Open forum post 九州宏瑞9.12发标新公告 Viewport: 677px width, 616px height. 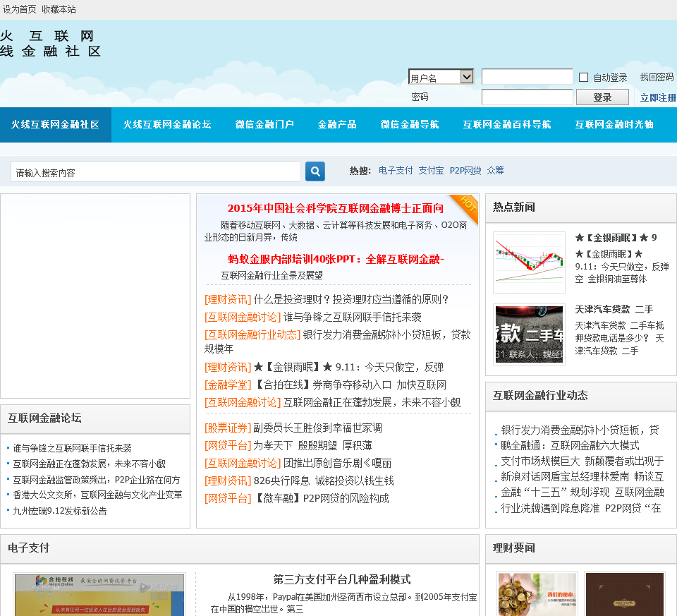coord(59,511)
